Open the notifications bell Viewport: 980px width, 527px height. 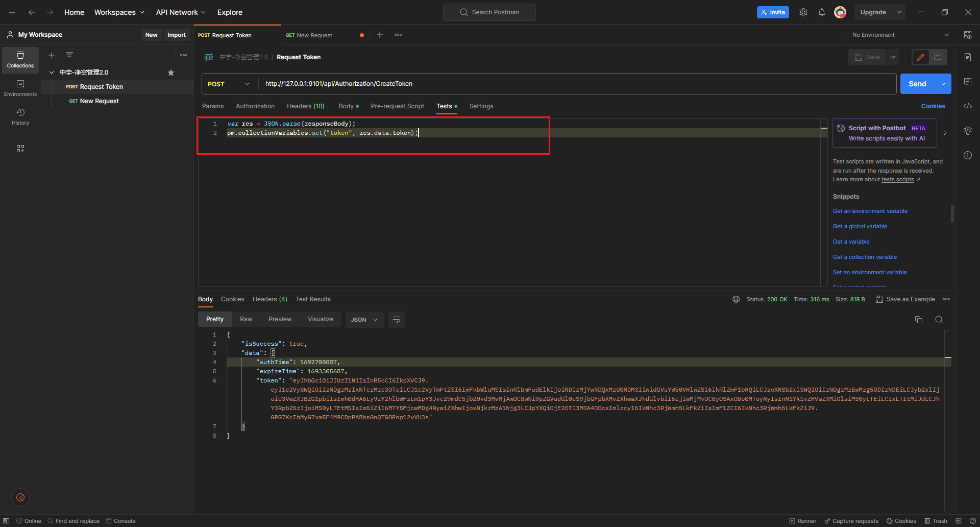pos(822,12)
